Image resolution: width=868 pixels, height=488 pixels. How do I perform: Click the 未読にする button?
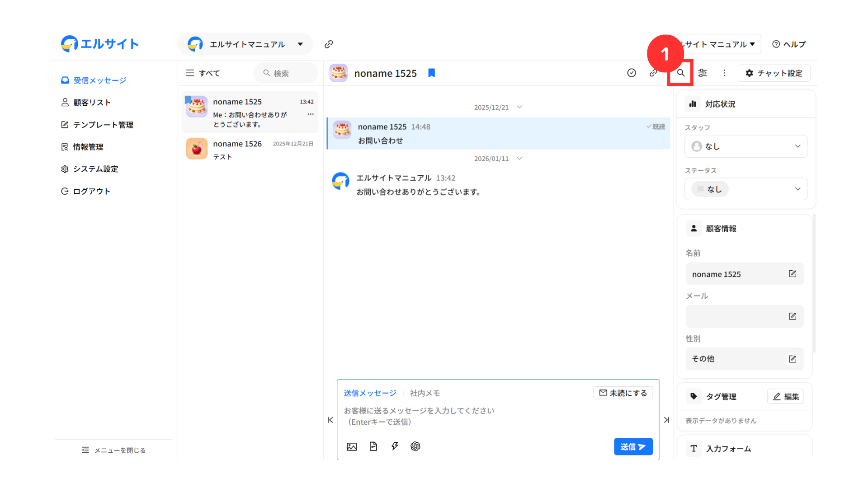pyautogui.click(x=623, y=393)
